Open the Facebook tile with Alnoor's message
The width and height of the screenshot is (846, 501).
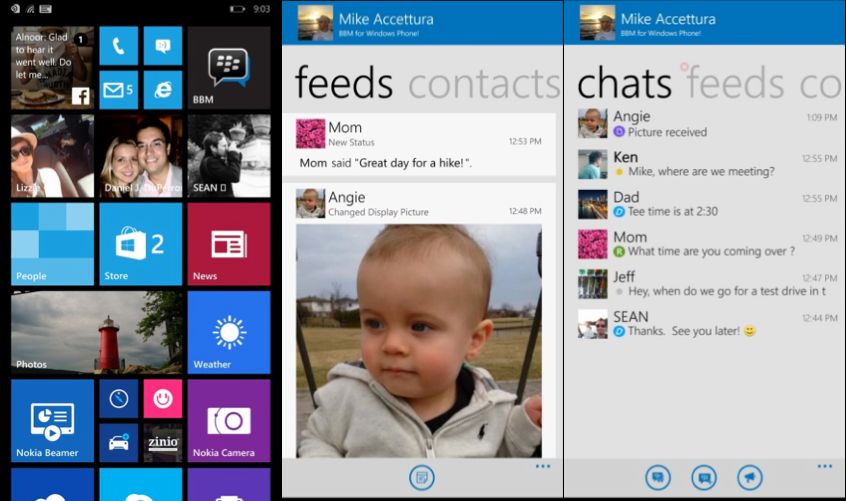[x=52, y=68]
